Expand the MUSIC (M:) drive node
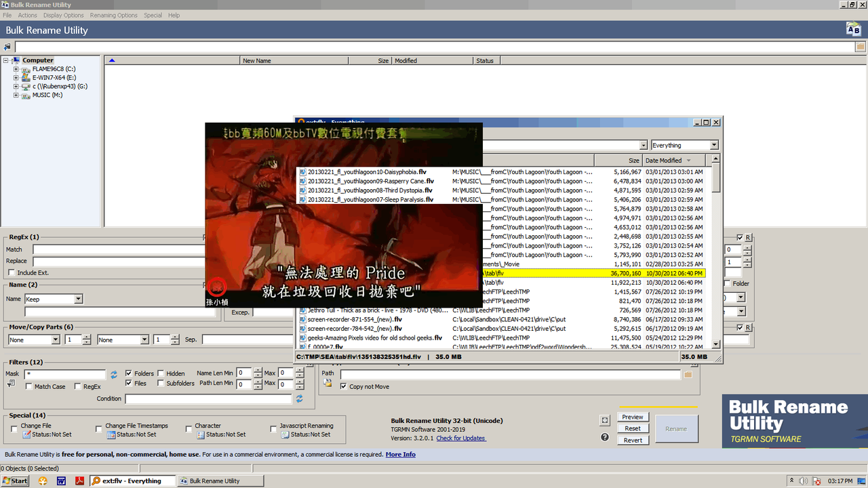 click(x=16, y=96)
